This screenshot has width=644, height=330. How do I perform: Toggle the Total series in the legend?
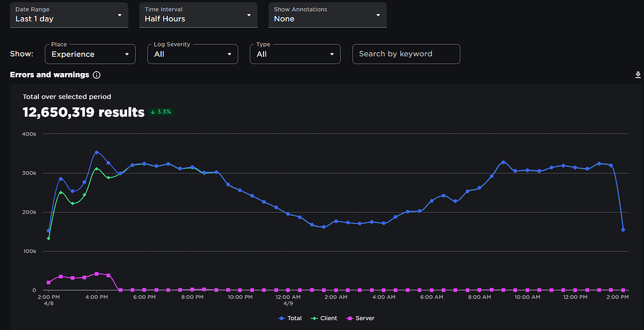tap(290, 319)
